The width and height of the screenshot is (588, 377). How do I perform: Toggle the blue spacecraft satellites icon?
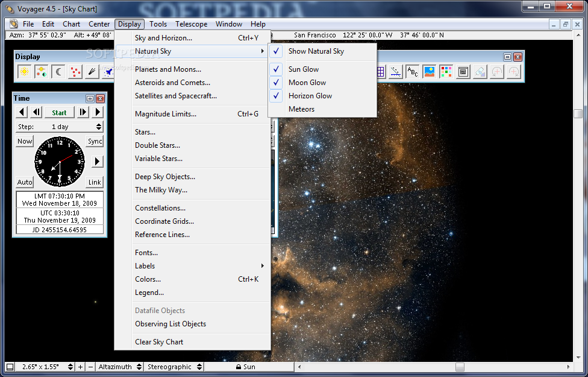108,71
